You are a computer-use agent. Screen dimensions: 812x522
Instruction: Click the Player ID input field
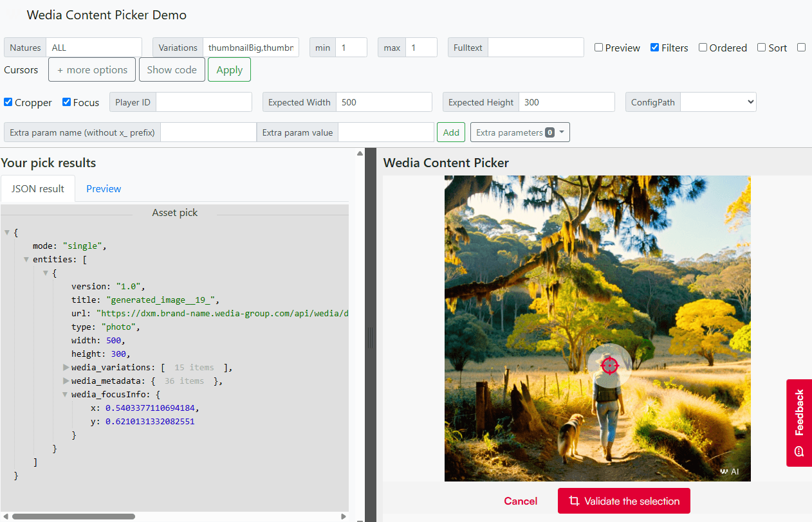204,102
